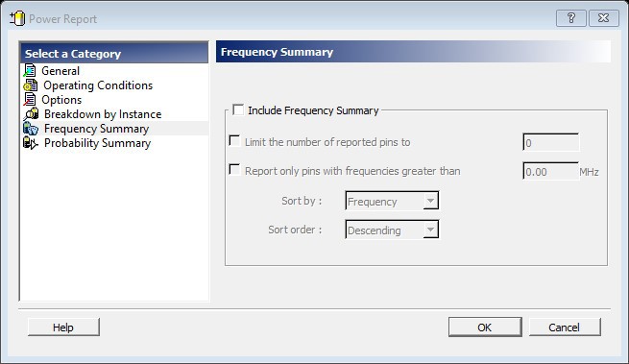Click the Operating Conditions gear icon
Image resolution: width=629 pixels, height=364 pixels.
[x=31, y=85]
